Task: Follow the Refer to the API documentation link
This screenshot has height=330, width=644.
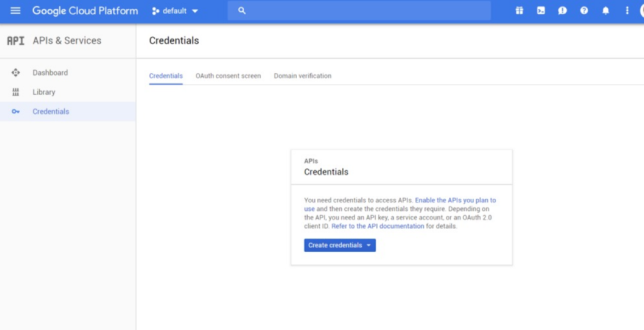Action: (378, 226)
